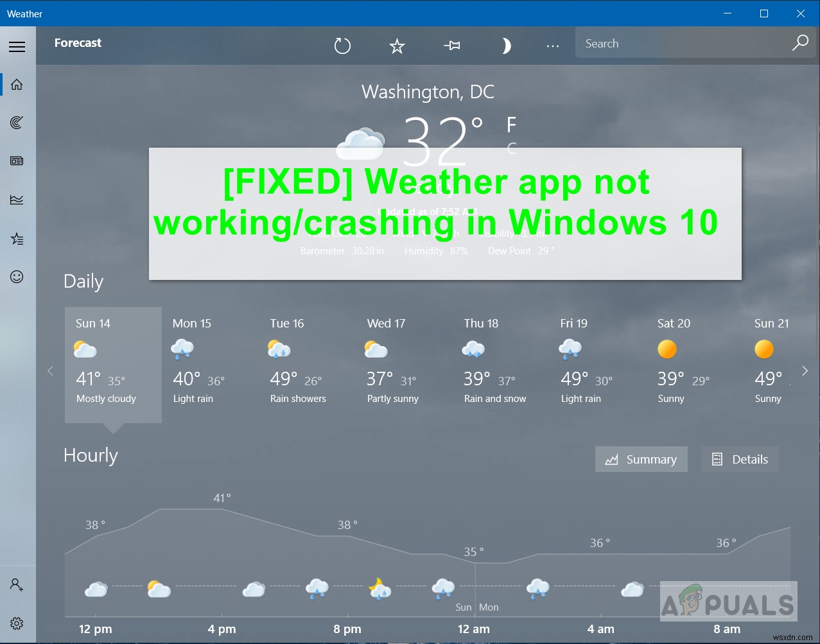820x644 pixels.
Task: Select the Tue 16 forecast card
Action: pos(307,365)
